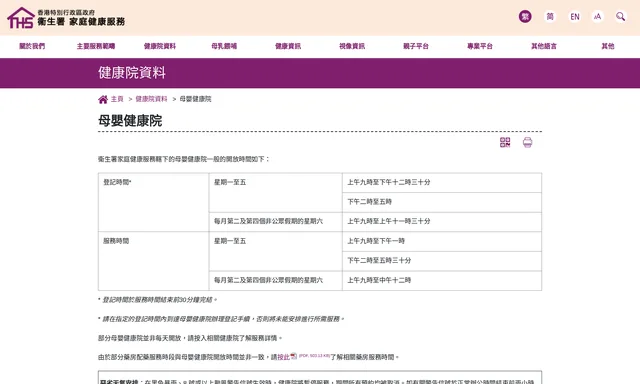Go to 主頁 breadcrumb link
Screen dimensions: 640x384
click(x=117, y=99)
